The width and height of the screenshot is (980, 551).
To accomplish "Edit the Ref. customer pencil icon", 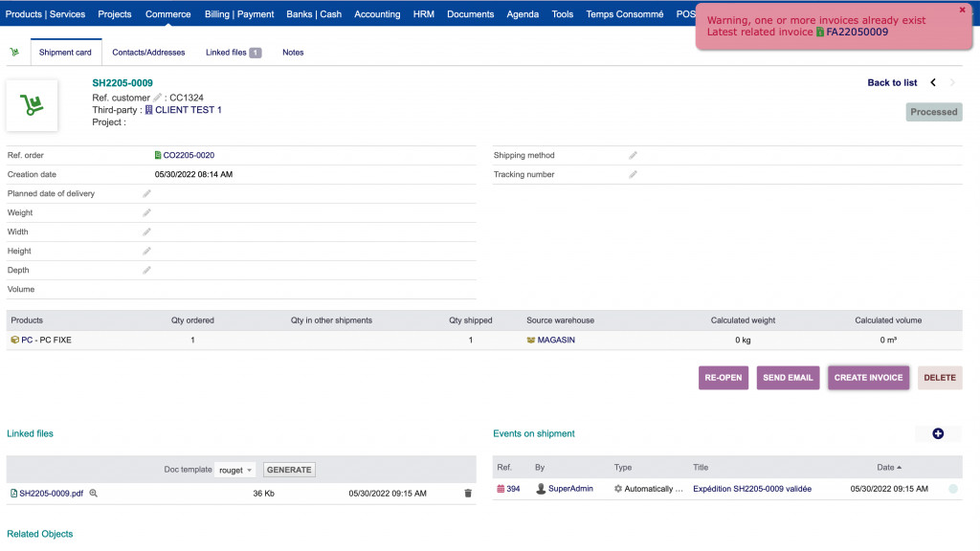I will point(158,98).
